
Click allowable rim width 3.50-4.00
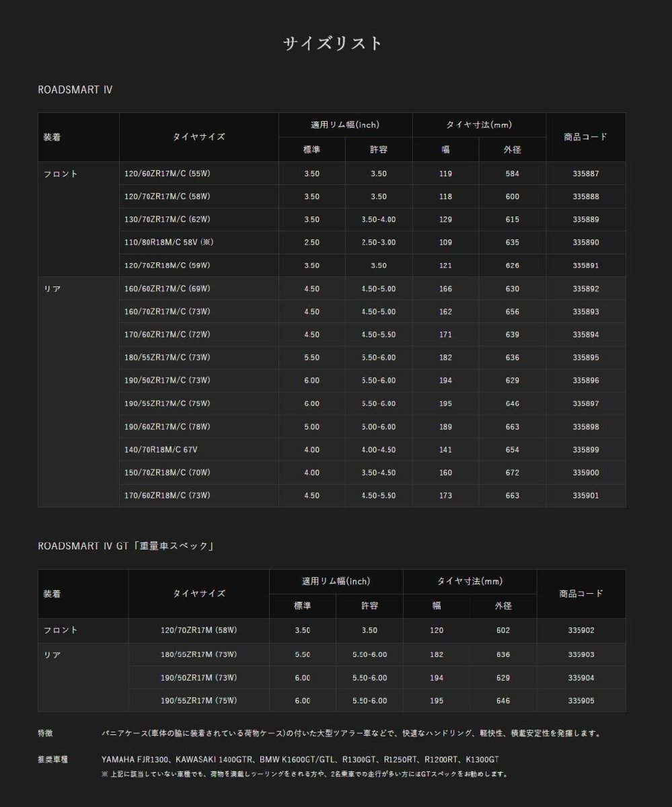379,219
